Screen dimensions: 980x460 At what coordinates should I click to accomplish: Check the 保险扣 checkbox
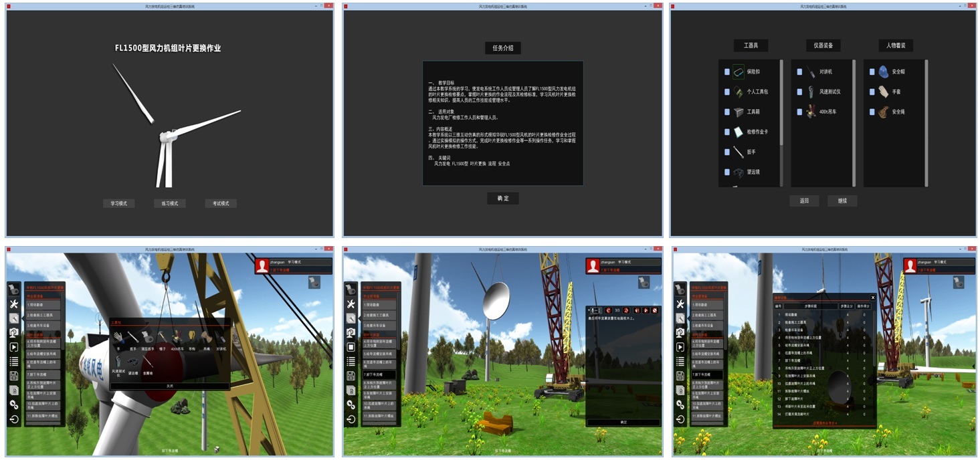tap(727, 72)
